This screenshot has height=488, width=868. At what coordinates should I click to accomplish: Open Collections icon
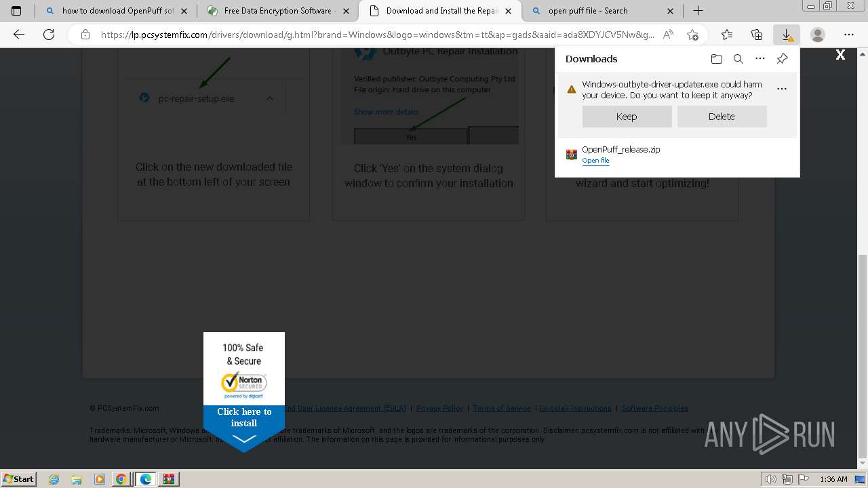(757, 35)
